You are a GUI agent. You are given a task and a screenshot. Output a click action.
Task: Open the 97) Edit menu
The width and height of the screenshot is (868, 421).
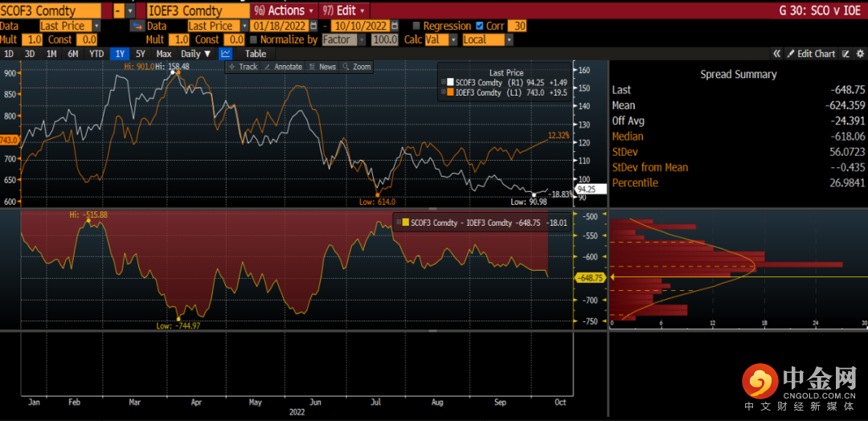pos(344,10)
